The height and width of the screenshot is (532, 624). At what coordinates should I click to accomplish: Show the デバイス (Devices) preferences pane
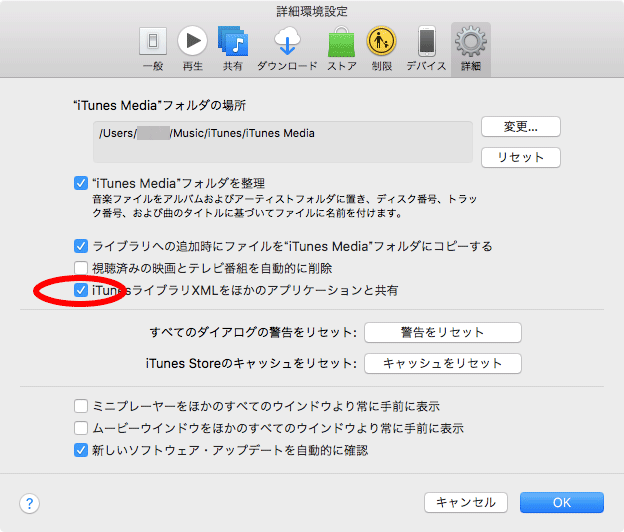pos(426,49)
